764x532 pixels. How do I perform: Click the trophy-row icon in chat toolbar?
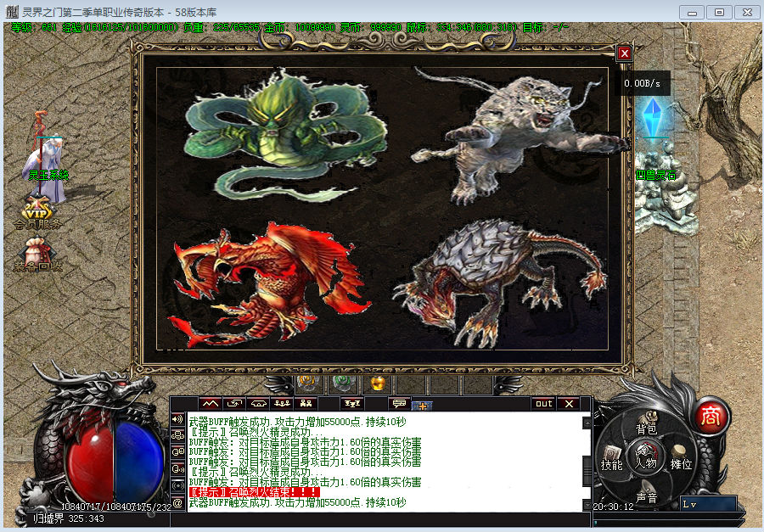(x=351, y=404)
